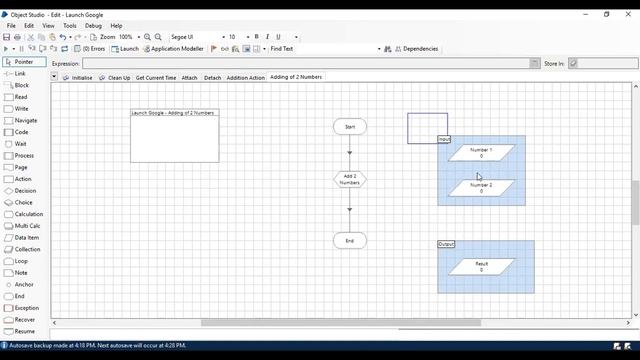Open the font size 10 dropdown
640x360 pixels.
coord(248,37)
